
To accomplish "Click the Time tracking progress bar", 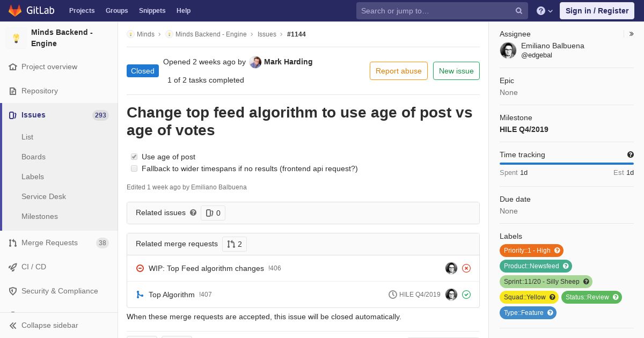I will 567,164.
